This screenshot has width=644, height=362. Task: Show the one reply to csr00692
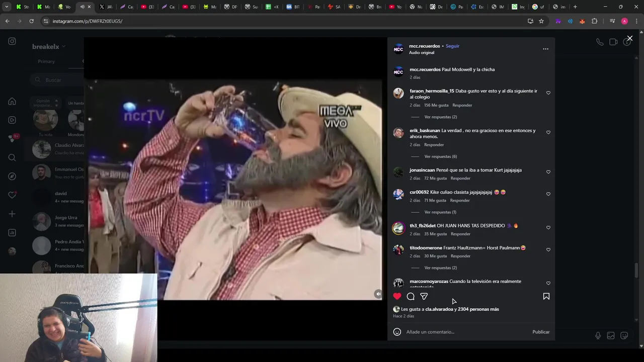coord(440,212)
